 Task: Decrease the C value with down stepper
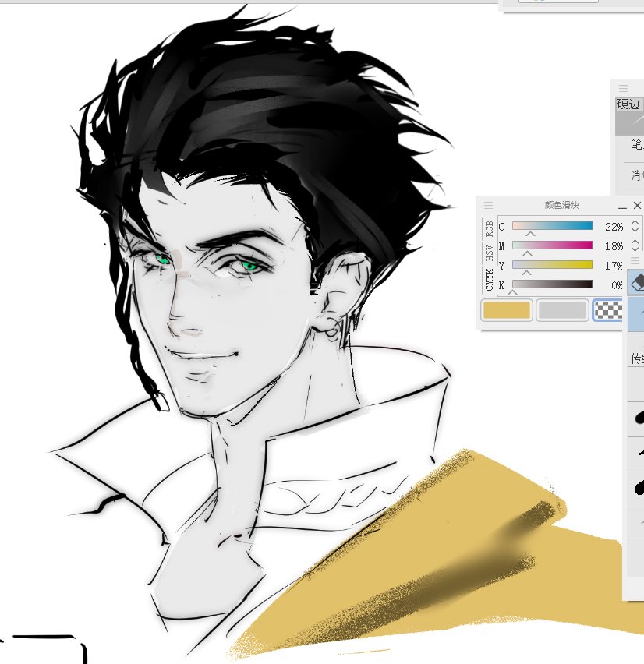point(635,230)
